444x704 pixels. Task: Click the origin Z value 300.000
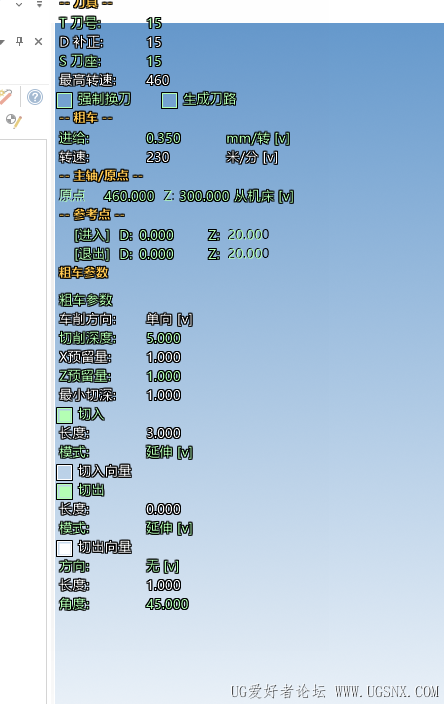pyautogui.click(x=204, y=196)
